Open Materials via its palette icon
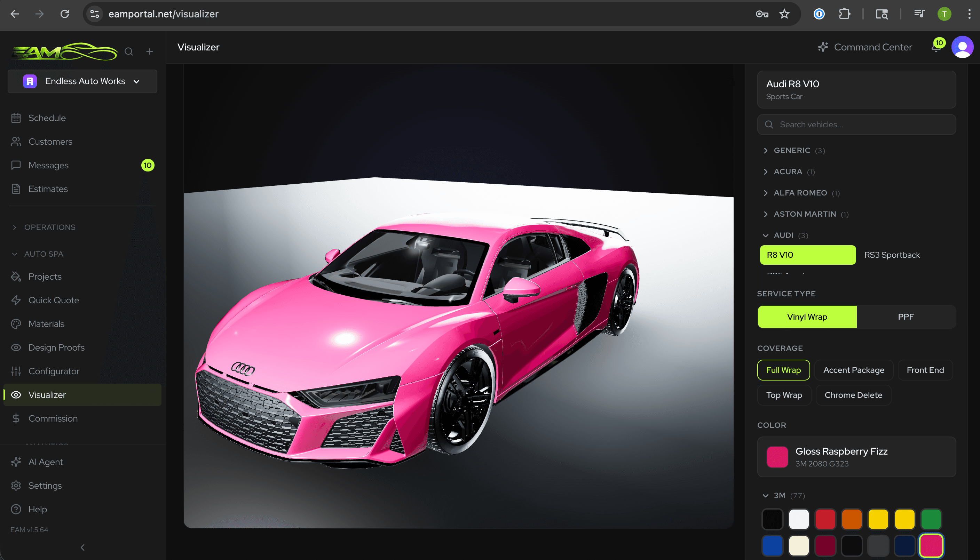The height and width of the screenshot is (560, 980). point(16,324)
